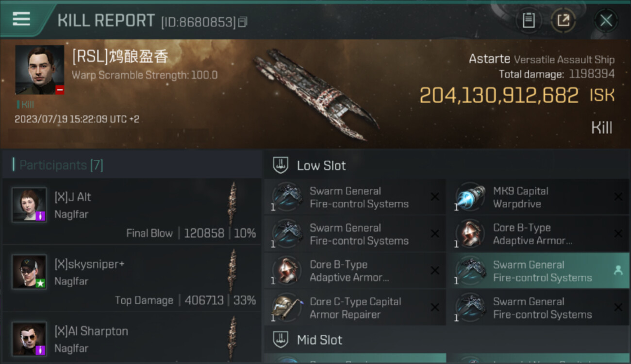631x364 pixels.
Task: Open the hamburger menu icon
Action: tap(21, 19)
